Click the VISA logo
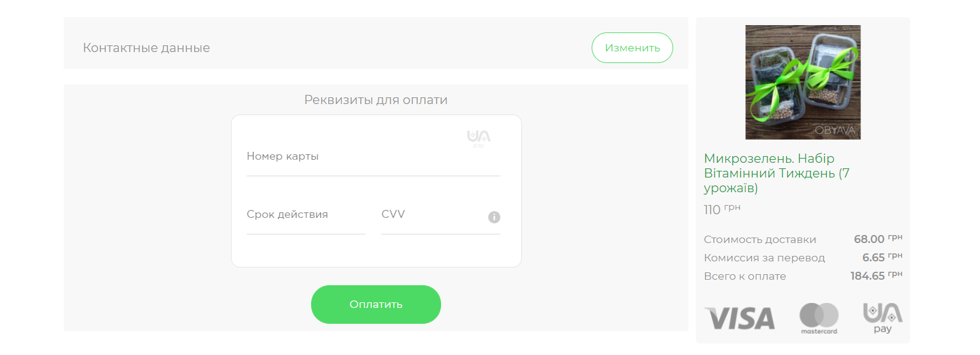The image size is (980, 355). (740, 318)
